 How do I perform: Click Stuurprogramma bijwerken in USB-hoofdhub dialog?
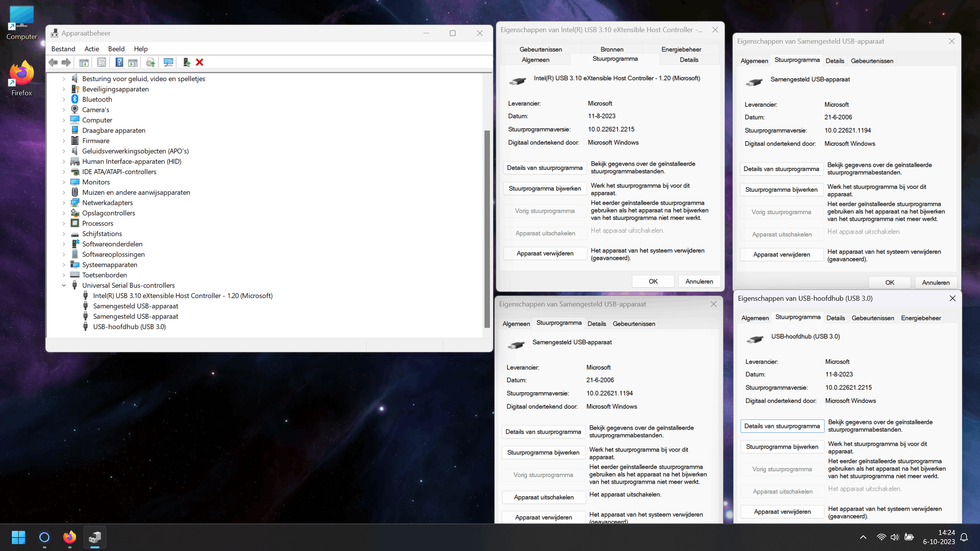tap(782, 447)
